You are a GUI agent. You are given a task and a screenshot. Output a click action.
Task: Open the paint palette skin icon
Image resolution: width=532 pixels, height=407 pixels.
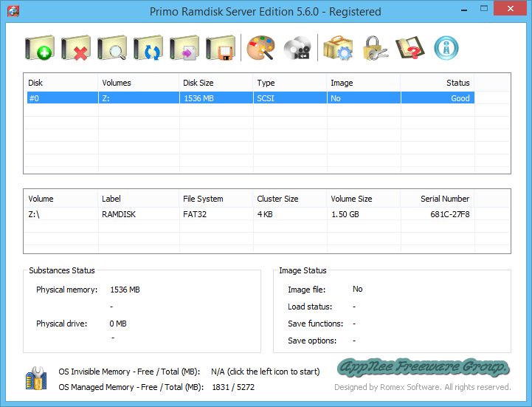[x=260, y=48]
